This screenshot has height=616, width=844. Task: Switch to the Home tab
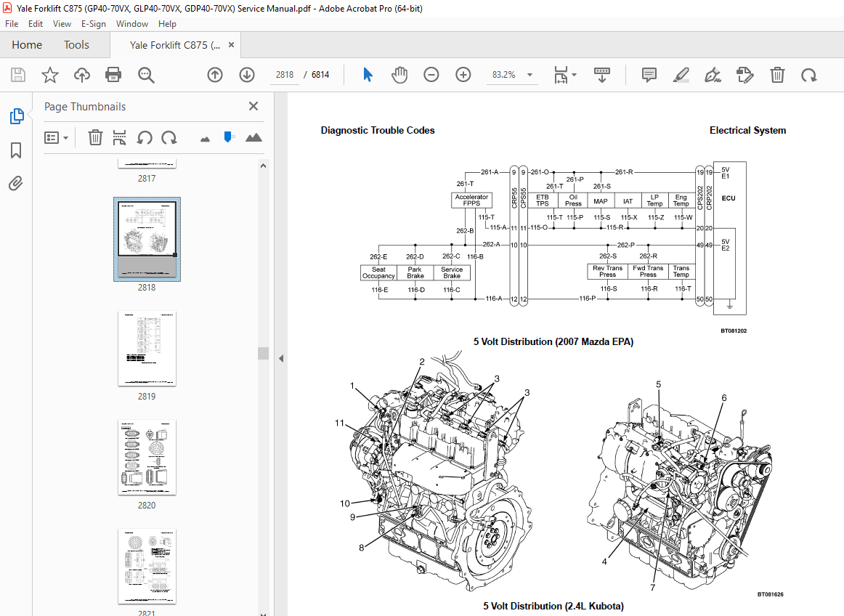pyautogui.click(x=27, y=45)
